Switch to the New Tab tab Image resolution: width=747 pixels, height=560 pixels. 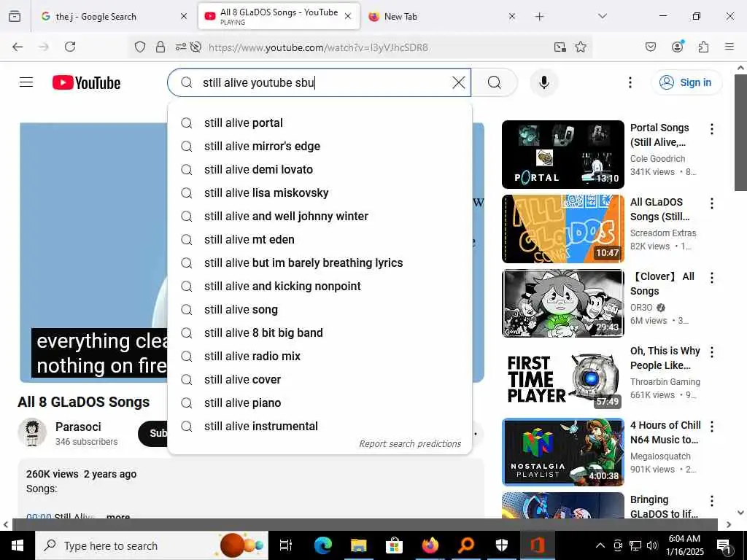coord(441,17)
